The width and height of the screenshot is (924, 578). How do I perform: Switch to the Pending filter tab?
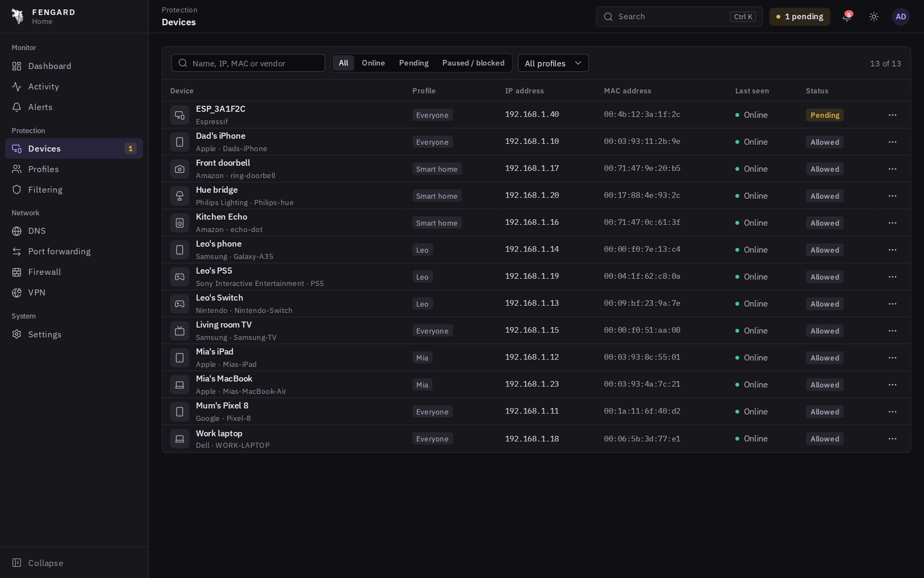(x=414, y=63)
